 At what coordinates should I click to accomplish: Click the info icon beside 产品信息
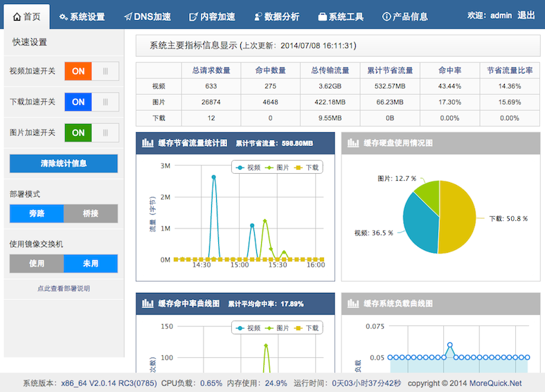click(x=386, y=17)
